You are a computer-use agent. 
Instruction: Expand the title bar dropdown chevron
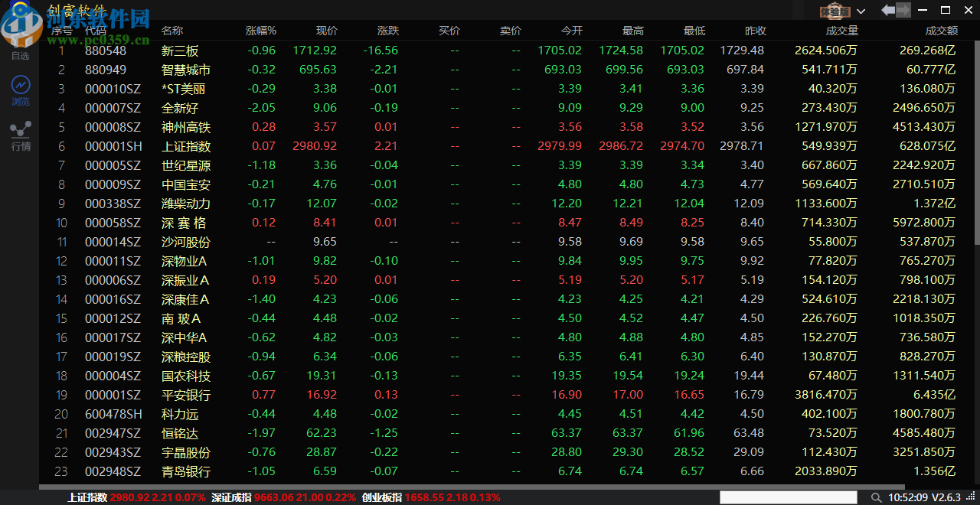coord(861,11)
